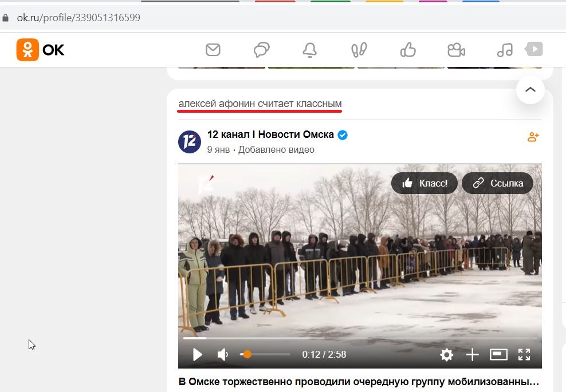Open video settings gear icon
Viewport: 566px width, 392px height.
click(446, 355)
